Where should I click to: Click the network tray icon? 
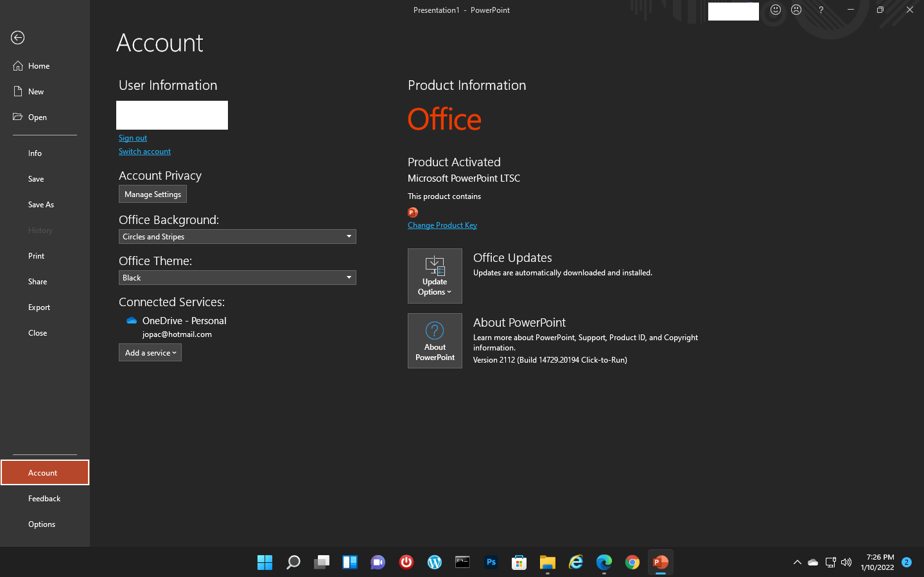830,562
